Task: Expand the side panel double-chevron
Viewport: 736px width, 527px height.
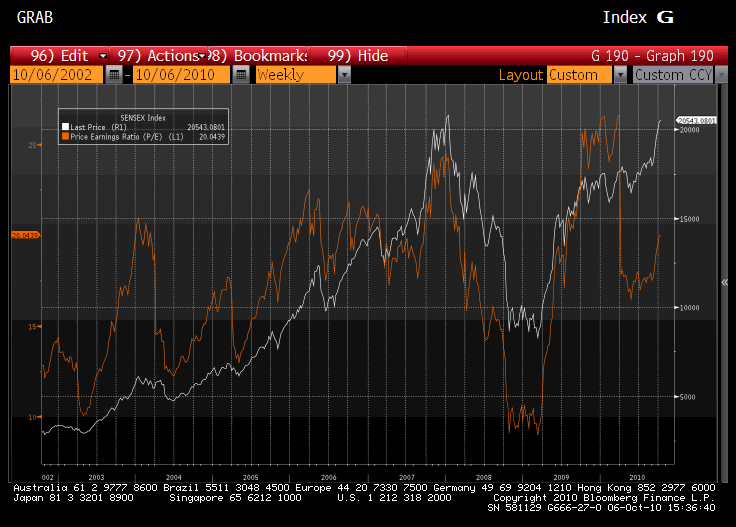Action: click(x=724, y=282)
